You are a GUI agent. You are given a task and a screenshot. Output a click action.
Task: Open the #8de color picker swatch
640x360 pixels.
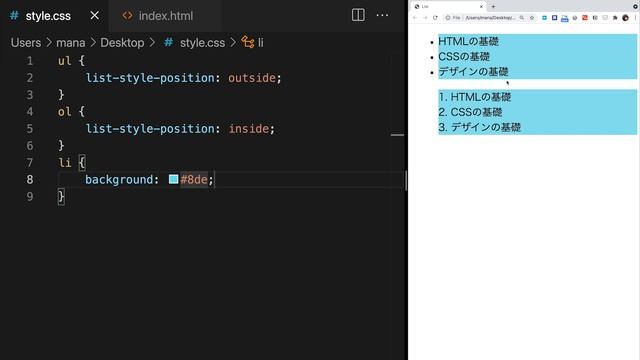tap(173, 179)
